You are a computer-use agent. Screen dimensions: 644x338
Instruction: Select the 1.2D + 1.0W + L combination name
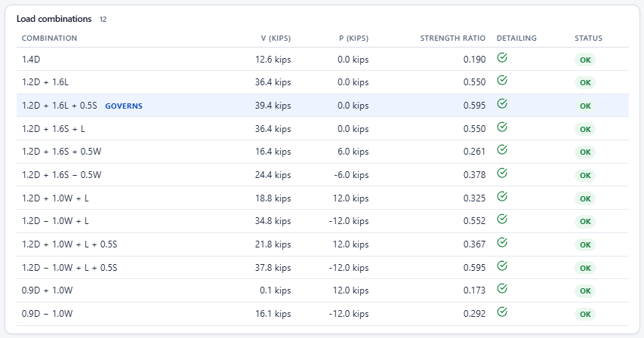click(x=55, y=198)
